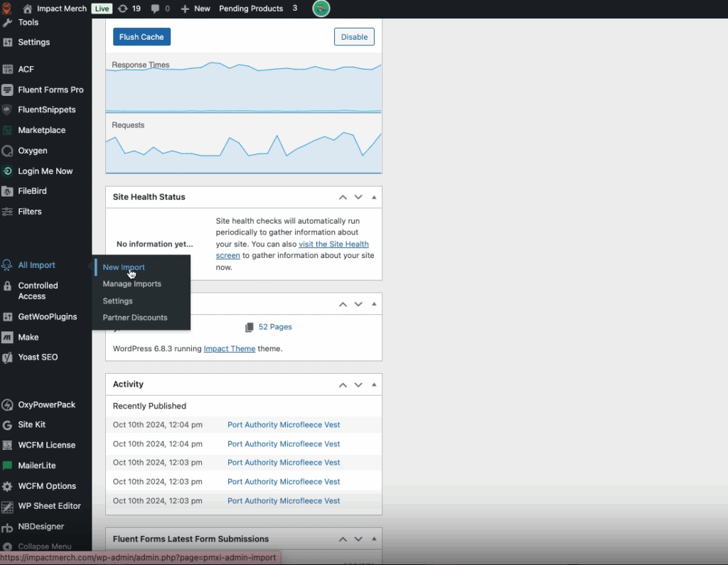Open Partner Discounts submenu entry
This screenshot has width=728, height=565.
tap(135, 318)
